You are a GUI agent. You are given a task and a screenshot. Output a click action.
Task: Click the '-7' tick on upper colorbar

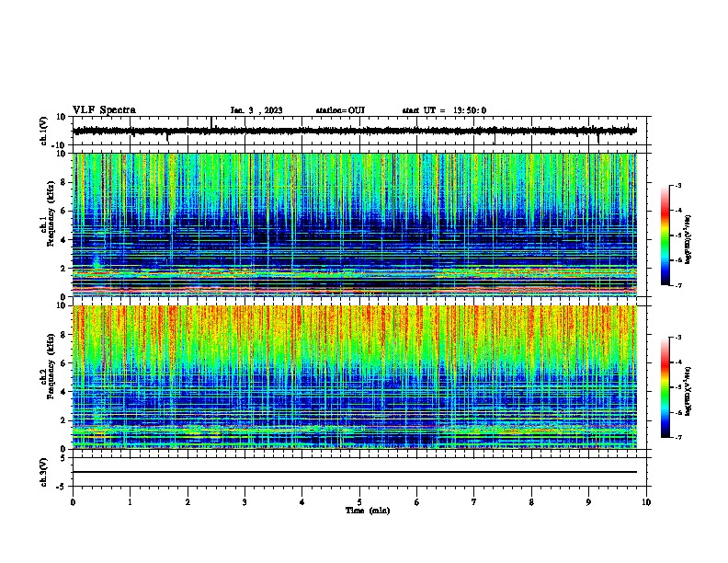point(678,285)
